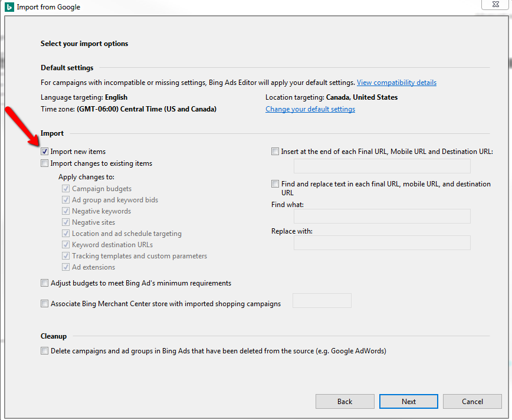Image resolution: width=512 pixels, height=420 pixels.
Task: Open Change your default settings link
Action: [x=310, y=109]
